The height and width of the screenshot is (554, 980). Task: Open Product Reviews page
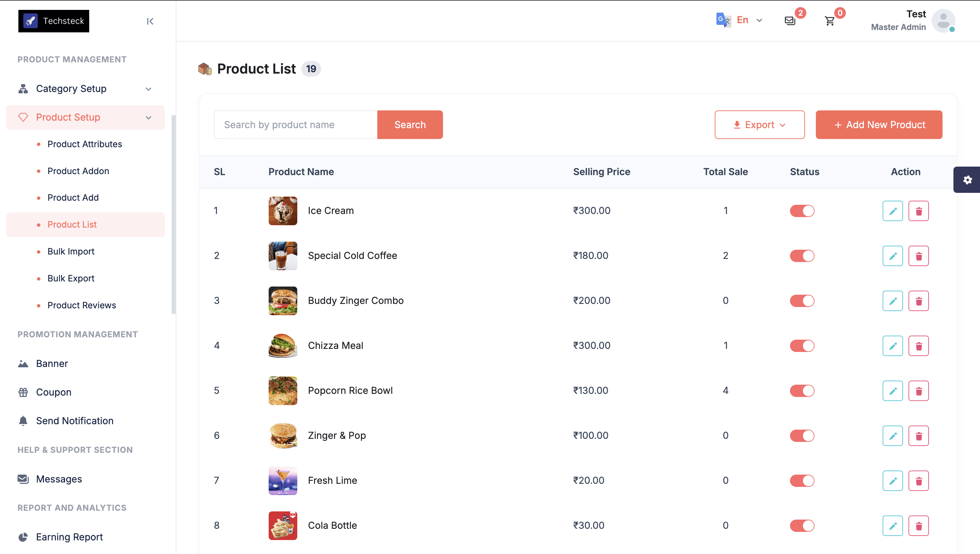click(81, 305)
